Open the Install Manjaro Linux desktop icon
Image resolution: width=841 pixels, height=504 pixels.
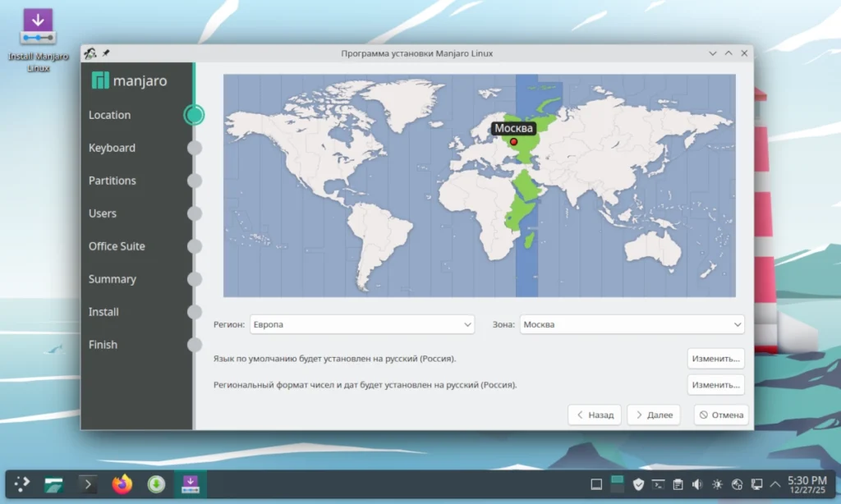38,39
